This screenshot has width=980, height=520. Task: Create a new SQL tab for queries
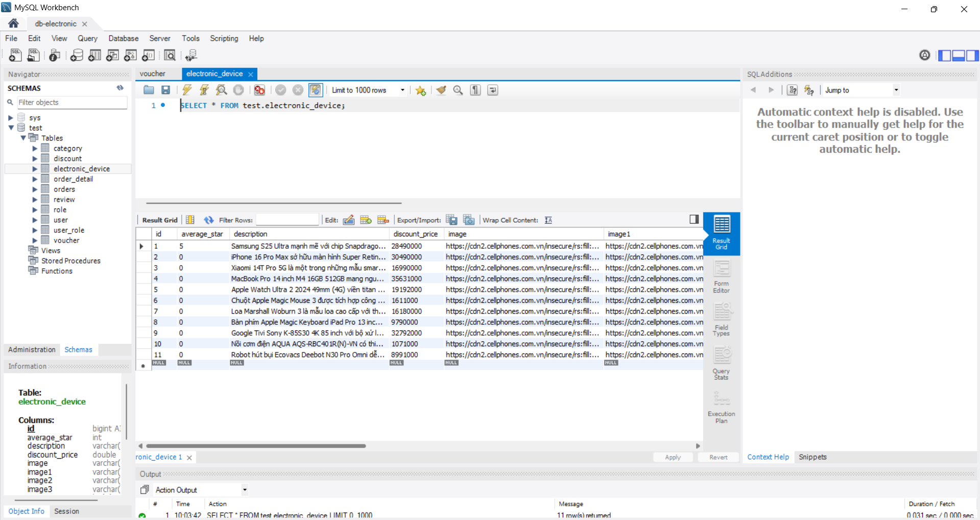(x=15, y=55)
